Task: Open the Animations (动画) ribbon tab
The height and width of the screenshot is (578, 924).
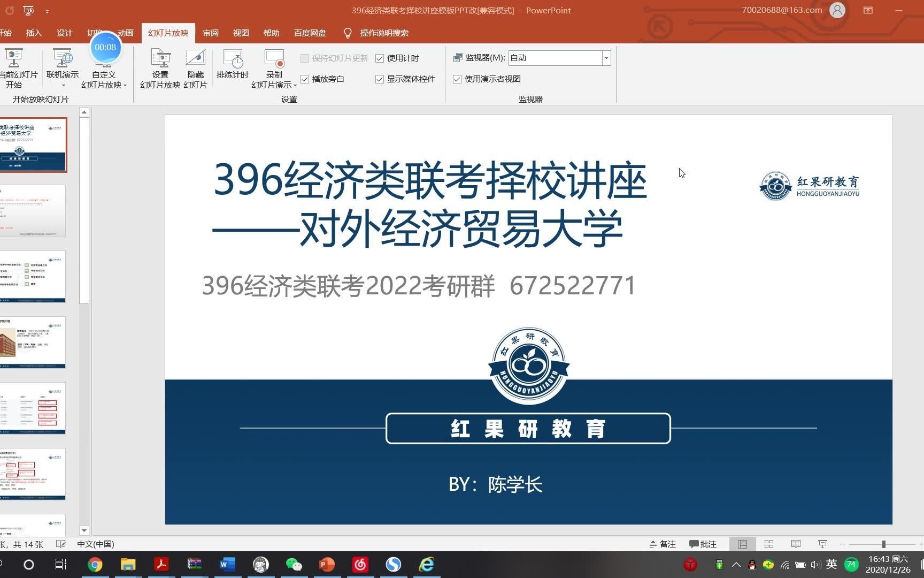Action: click(126, 33)
